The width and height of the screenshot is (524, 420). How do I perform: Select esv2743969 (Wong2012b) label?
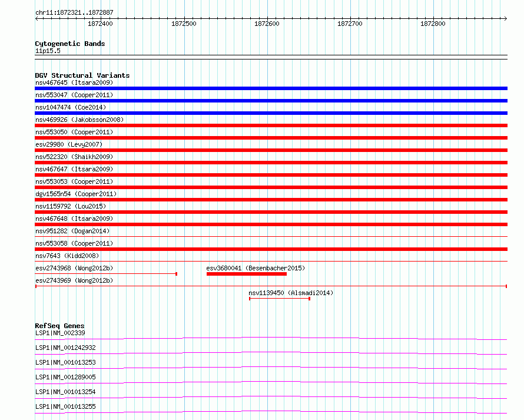74,280
